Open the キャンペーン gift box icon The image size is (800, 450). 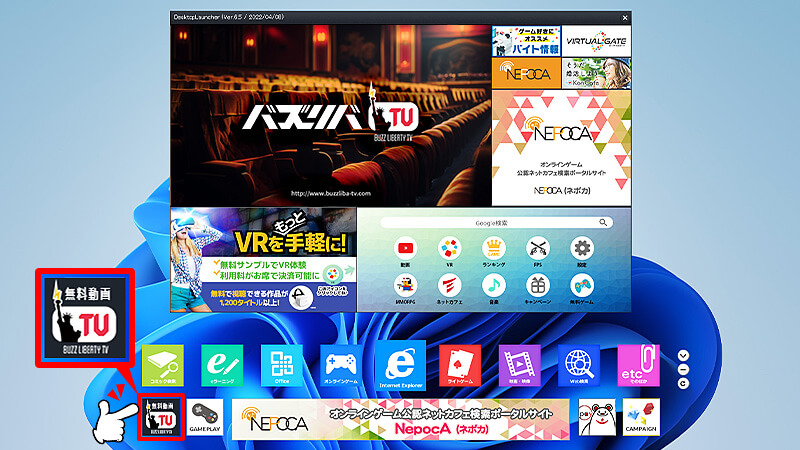click(x=538, y=286)
